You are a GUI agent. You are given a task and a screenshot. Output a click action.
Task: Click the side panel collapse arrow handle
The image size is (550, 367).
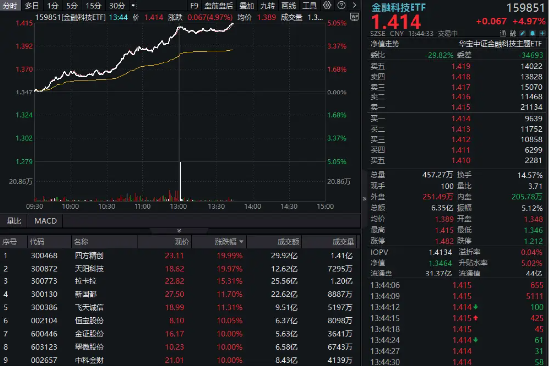[364, 199]
